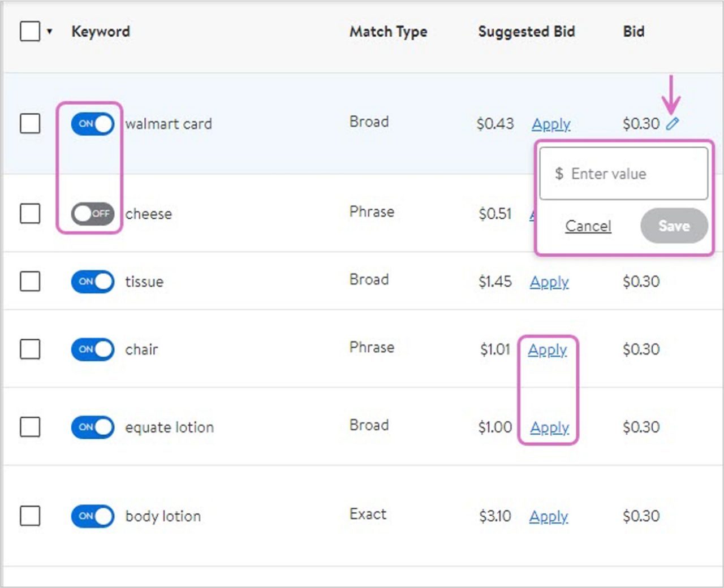The image size is (724, 588).
Task: Enable the cheese keyword toggle
Action: pos(92,214)
